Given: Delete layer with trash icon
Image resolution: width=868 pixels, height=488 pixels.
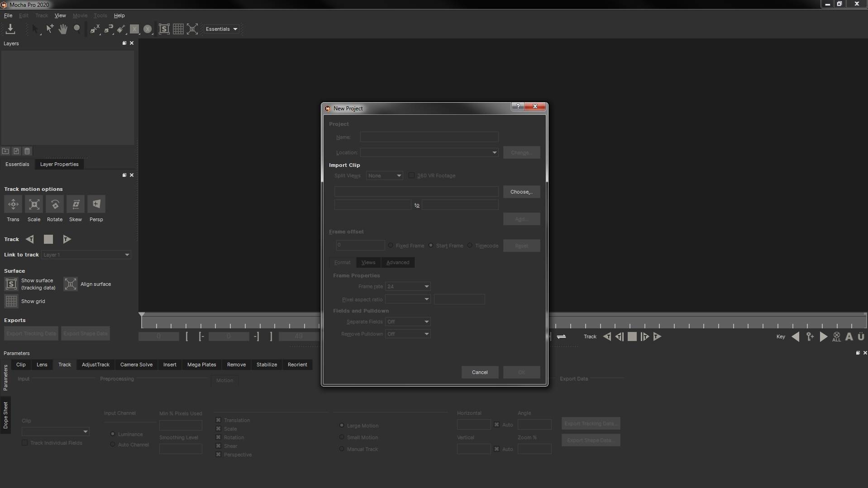Looking at the screenshot, I should tap(27, 151).
